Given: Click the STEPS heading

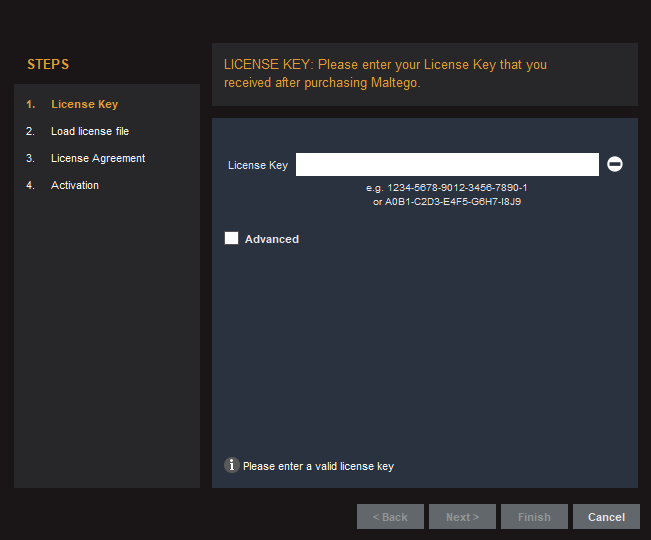Looking at the screenshot, I should pyautogui.click(x=48, y=65).
